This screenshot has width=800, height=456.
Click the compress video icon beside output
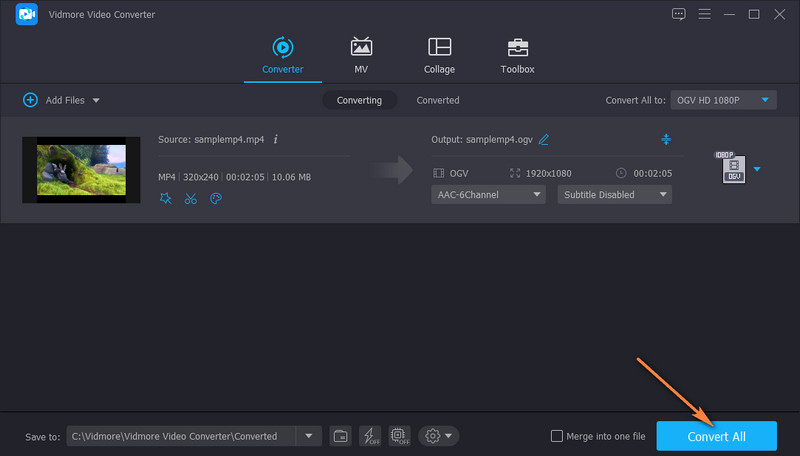tap(666, 140)
